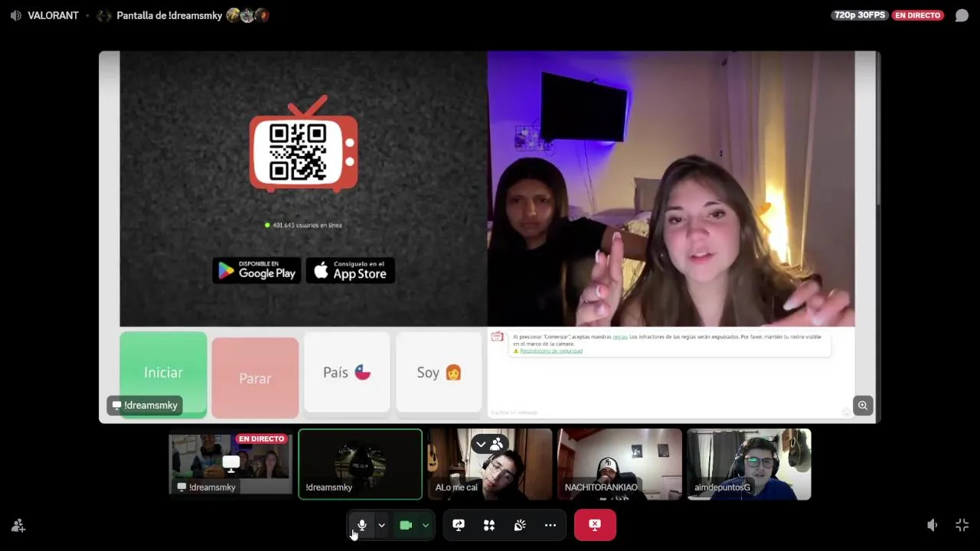This screenshot has width=980, height=551.
Task: Open the 'reglas' link in notice
Action: (x=620, y=337)
